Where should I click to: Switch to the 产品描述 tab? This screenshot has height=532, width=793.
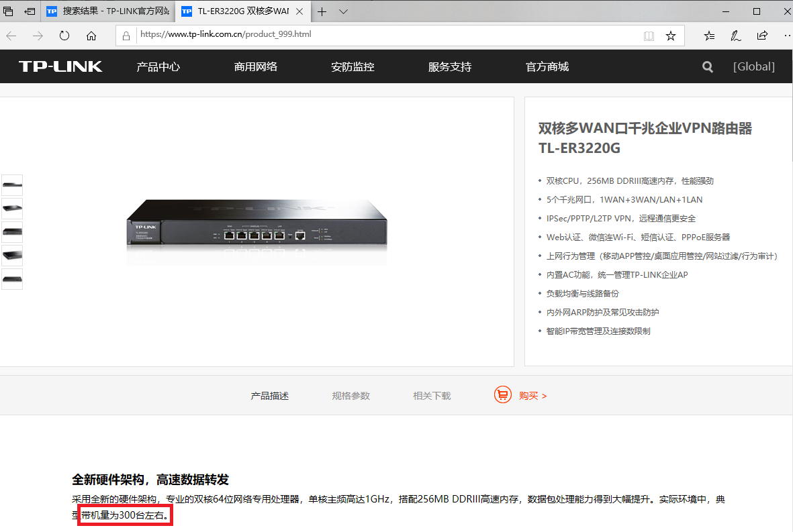coord(269,396)
